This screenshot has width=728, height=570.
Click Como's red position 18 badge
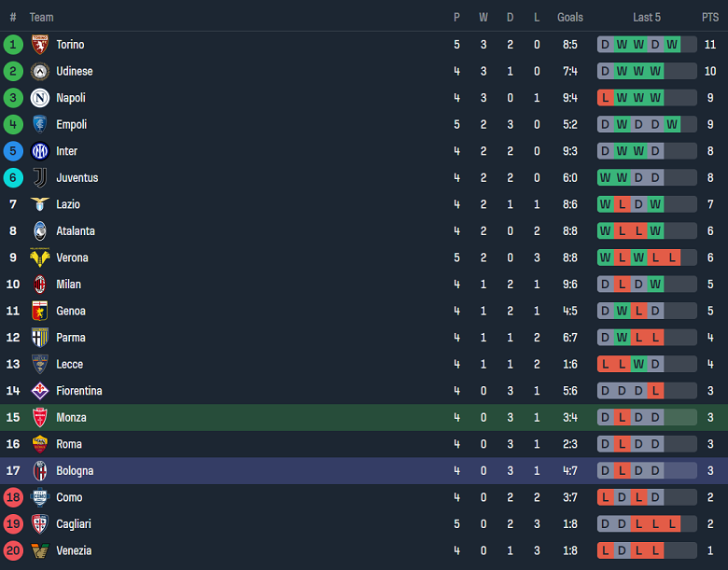[x=13, y=497]
